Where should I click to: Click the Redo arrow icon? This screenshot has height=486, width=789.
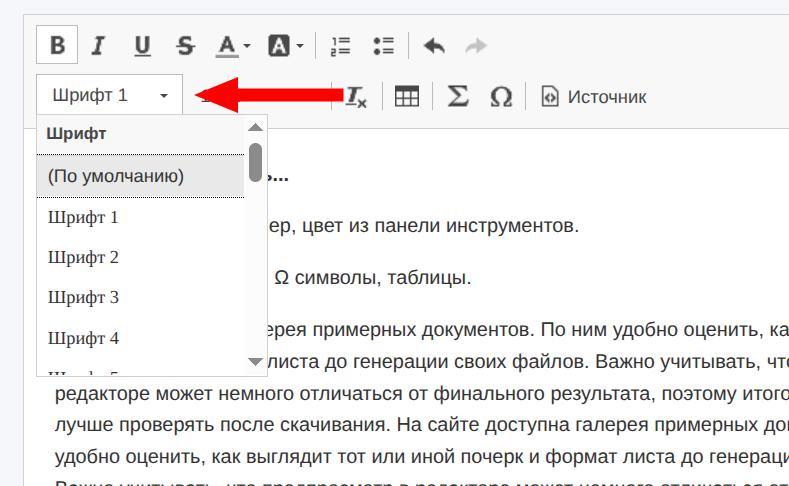[476, 46]
